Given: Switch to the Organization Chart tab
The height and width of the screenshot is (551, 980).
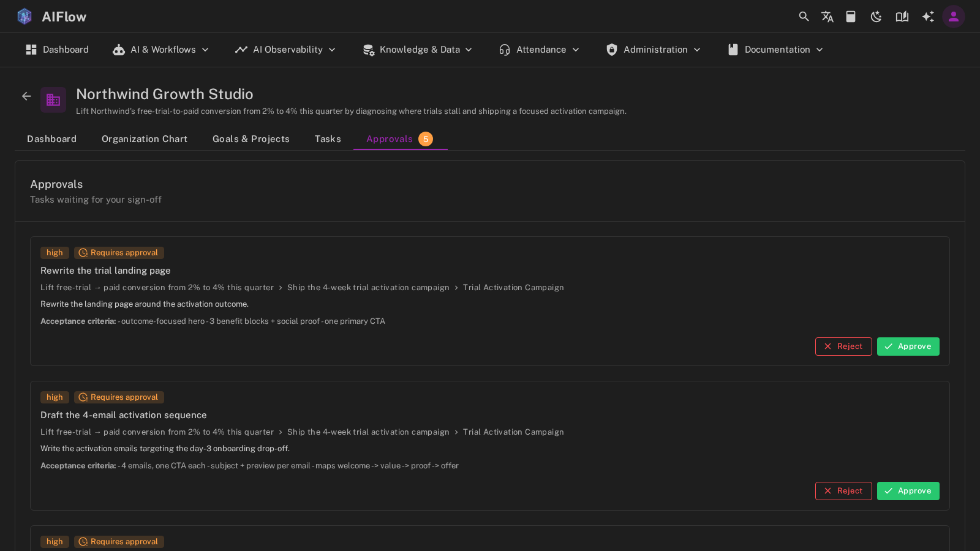Looking at the screenshot, I should pos(145,139).
